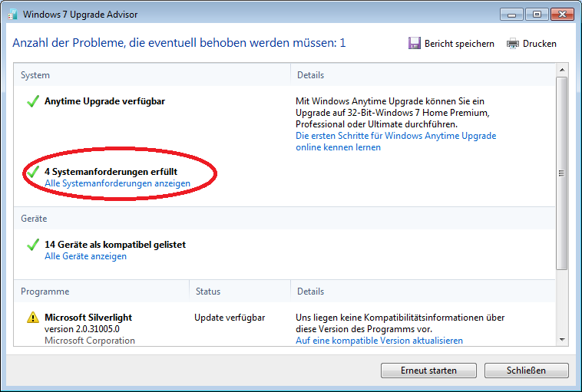Click Microsoft Corporation publisher text
The image size is (582, 392).
point(90,341)
